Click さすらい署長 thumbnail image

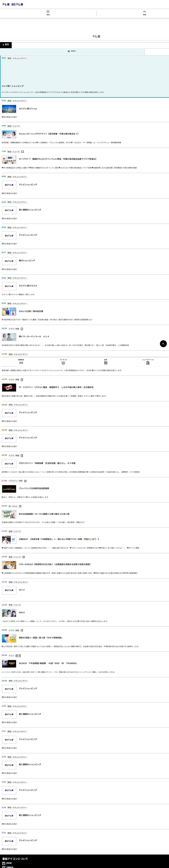click(x=9, y=388)
